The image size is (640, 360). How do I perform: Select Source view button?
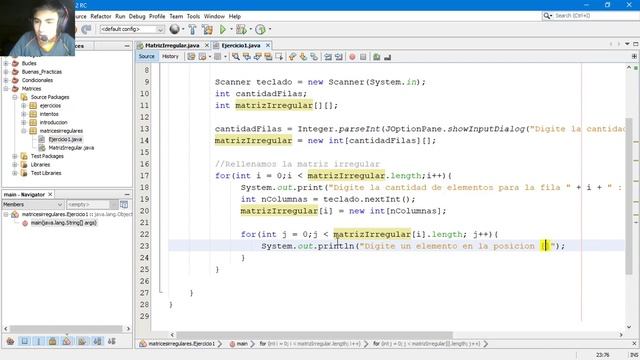coord(147,57)
